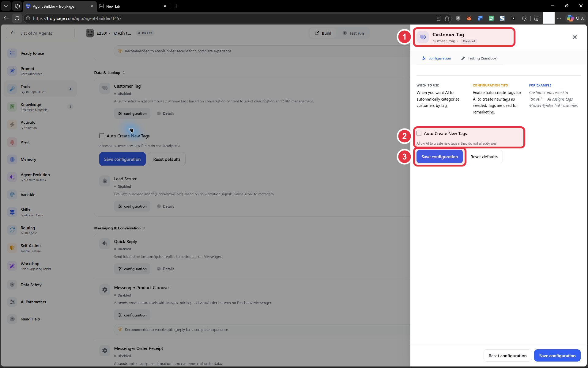Open the Data Safety icon

pos(12,285)
